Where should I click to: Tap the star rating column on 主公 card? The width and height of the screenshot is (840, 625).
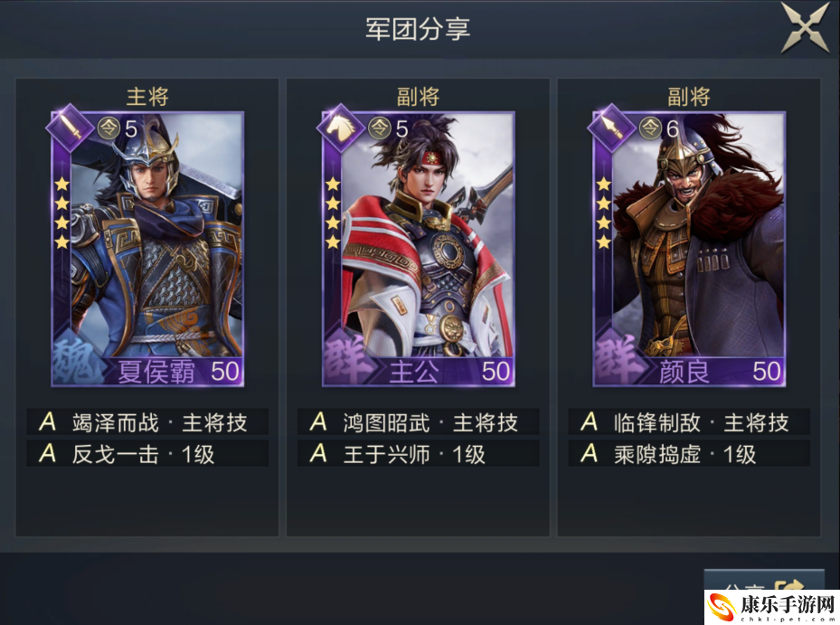(x=333, y=213)
